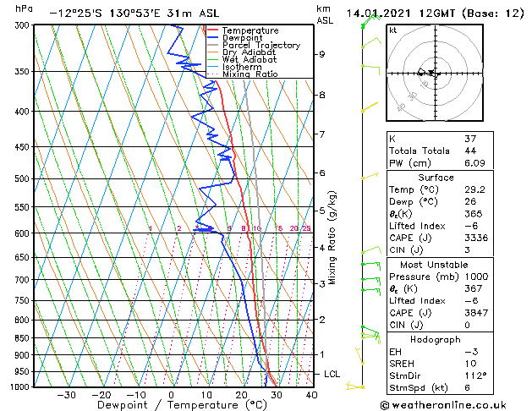Click the 'kt' unit label in hodograph
Image resolution: width=532 pixels, height=411 pixels.
pyautogui.click(x=393, y=30)
